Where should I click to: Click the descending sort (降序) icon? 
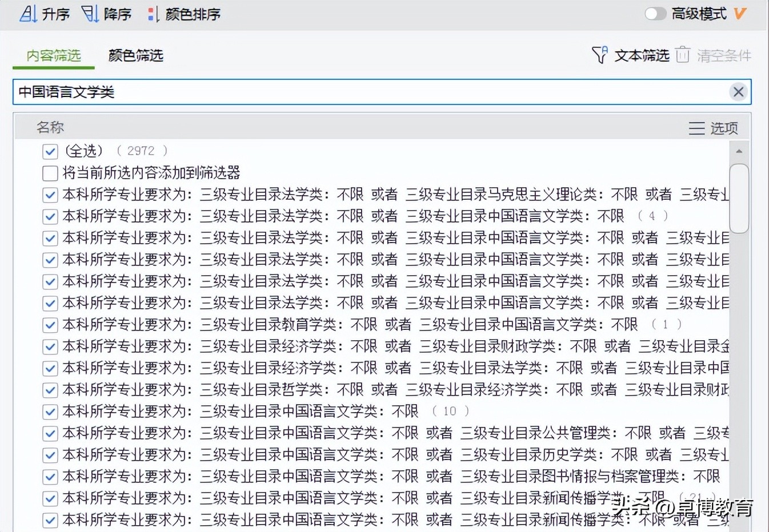tap(90, 13)
